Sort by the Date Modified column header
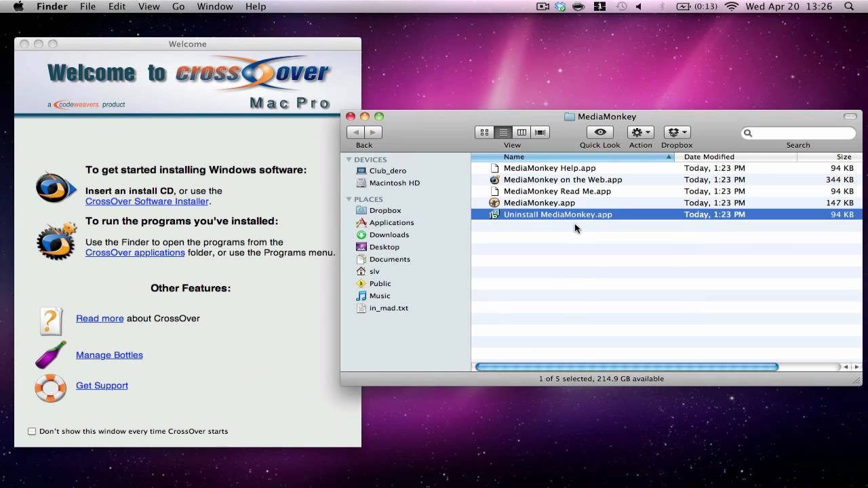This screenshot has height=488, width=868. point(736,157)
